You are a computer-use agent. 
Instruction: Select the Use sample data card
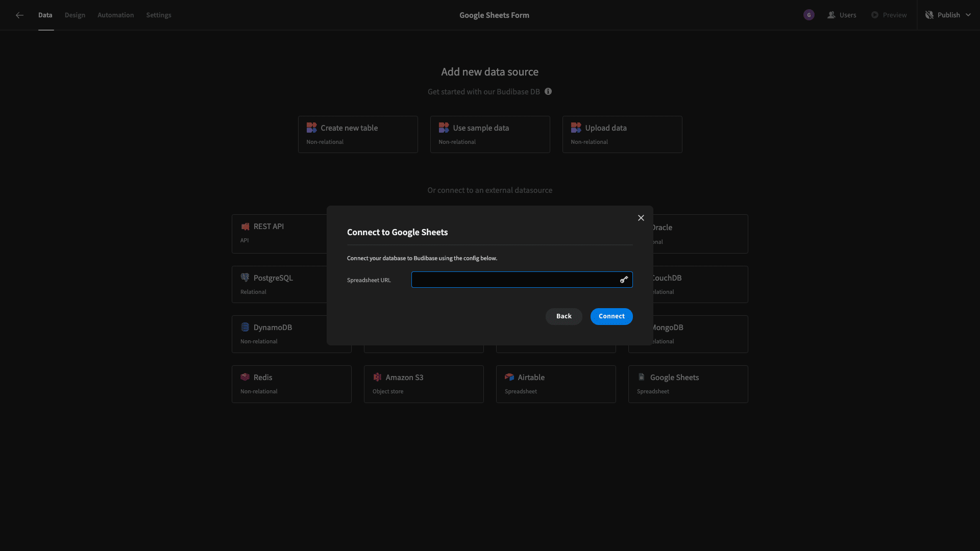490,134
